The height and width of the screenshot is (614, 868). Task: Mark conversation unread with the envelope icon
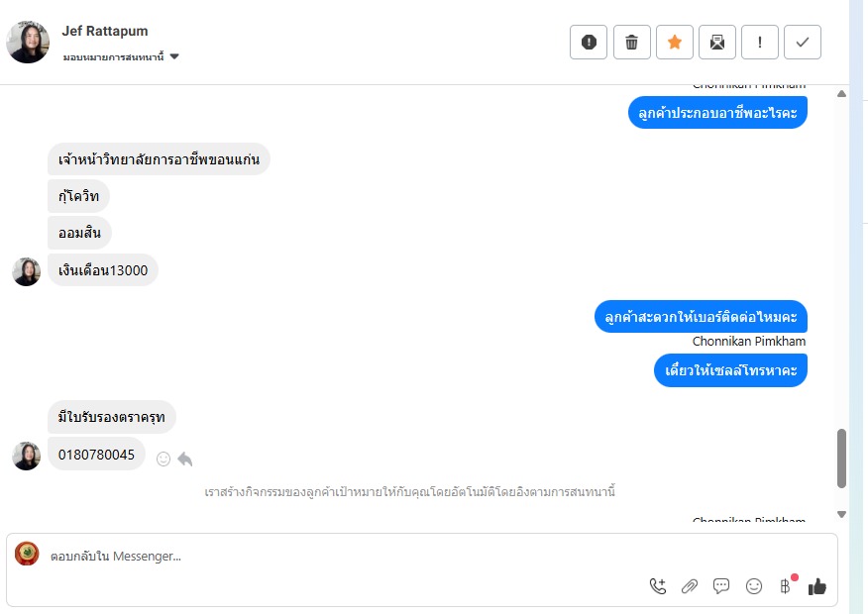[716, 42]
